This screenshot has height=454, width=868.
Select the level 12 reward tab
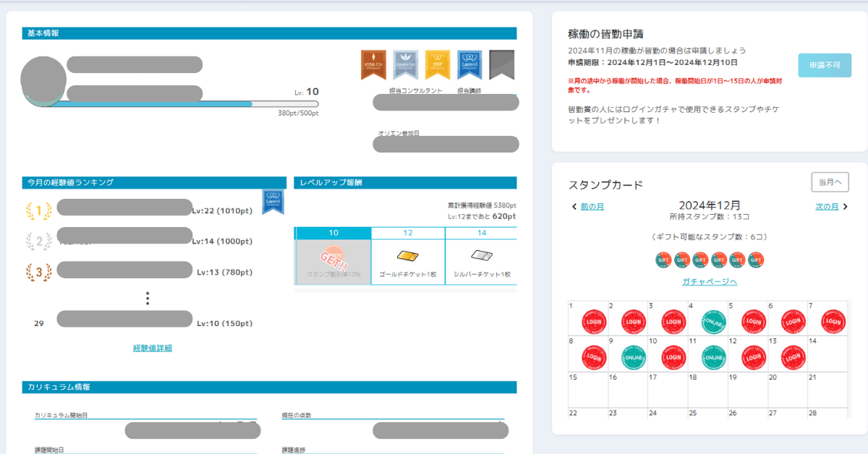coord(408,233)
